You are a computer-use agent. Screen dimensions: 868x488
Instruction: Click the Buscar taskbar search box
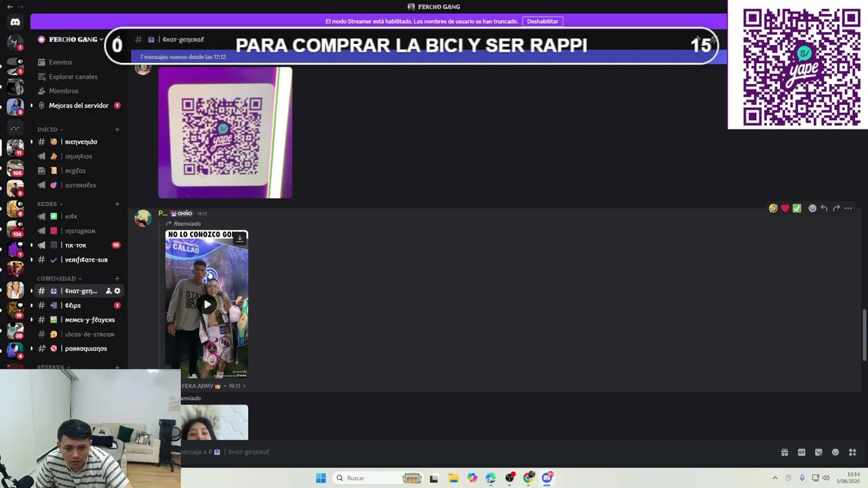coord(378,478)
